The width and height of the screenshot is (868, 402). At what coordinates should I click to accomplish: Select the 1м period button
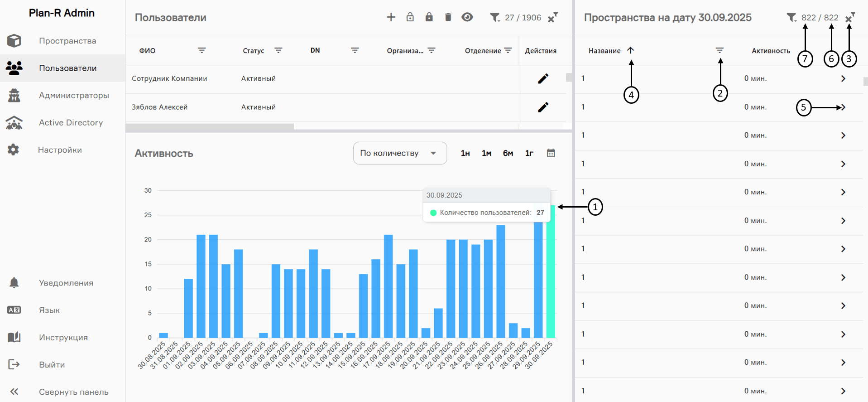[486, 153]
